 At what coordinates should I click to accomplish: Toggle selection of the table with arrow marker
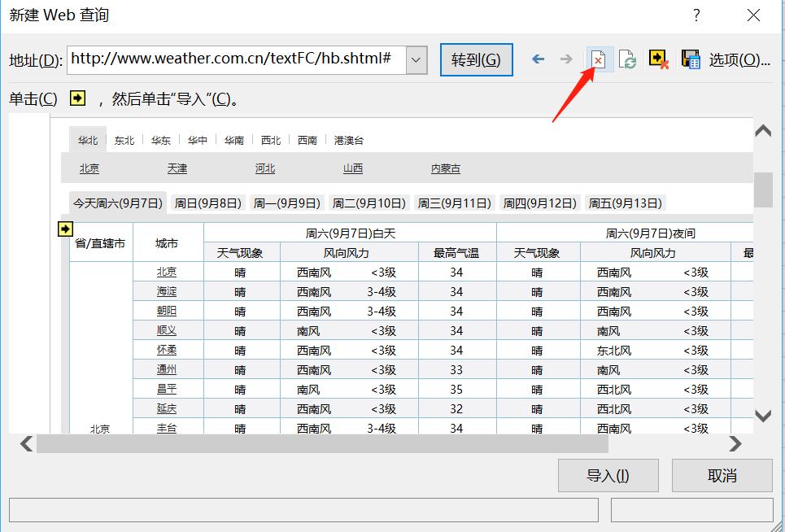[x=65, y=229]
